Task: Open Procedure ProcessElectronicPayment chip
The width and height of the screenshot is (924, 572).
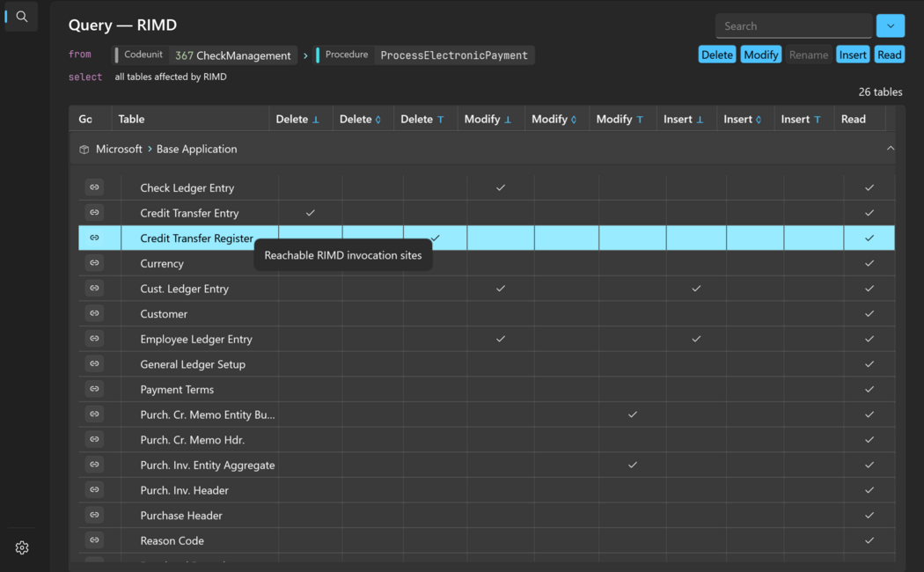Action: pos(424,55)
